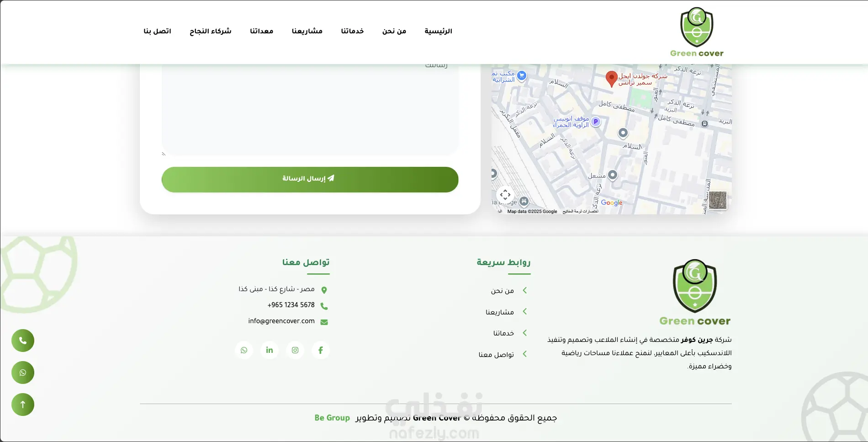Open the من نحن header menu item
This screenshot has width=868, height=442.
tap(394, 31)
